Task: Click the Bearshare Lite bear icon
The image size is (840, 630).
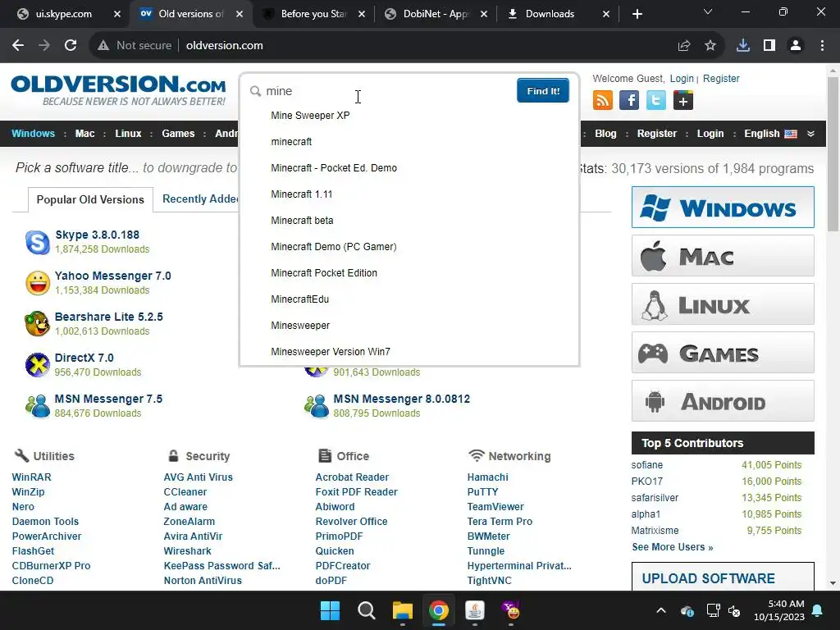Action: click(38, 323)
